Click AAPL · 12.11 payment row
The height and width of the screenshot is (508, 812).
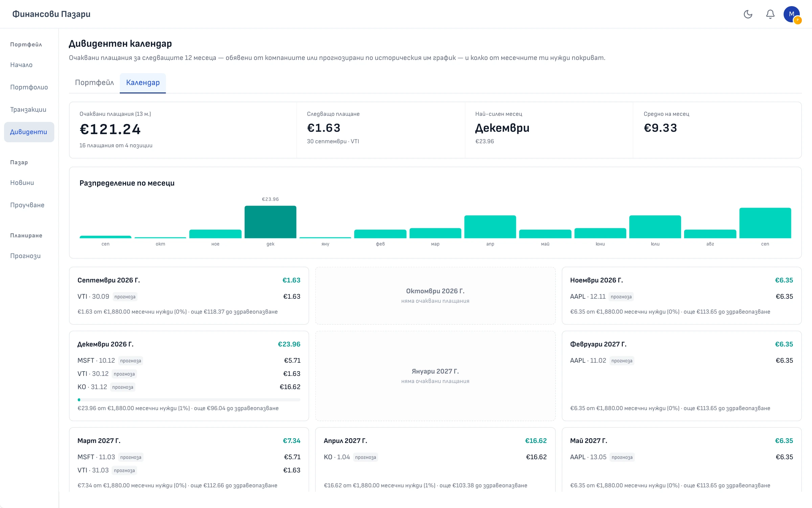click(681, 296)
